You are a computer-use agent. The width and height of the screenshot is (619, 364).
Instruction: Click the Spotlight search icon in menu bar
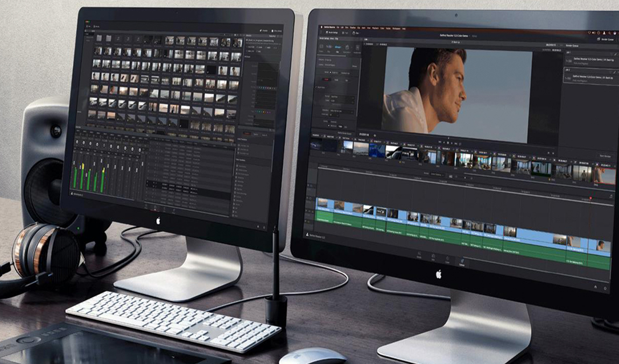click(609, 33)
